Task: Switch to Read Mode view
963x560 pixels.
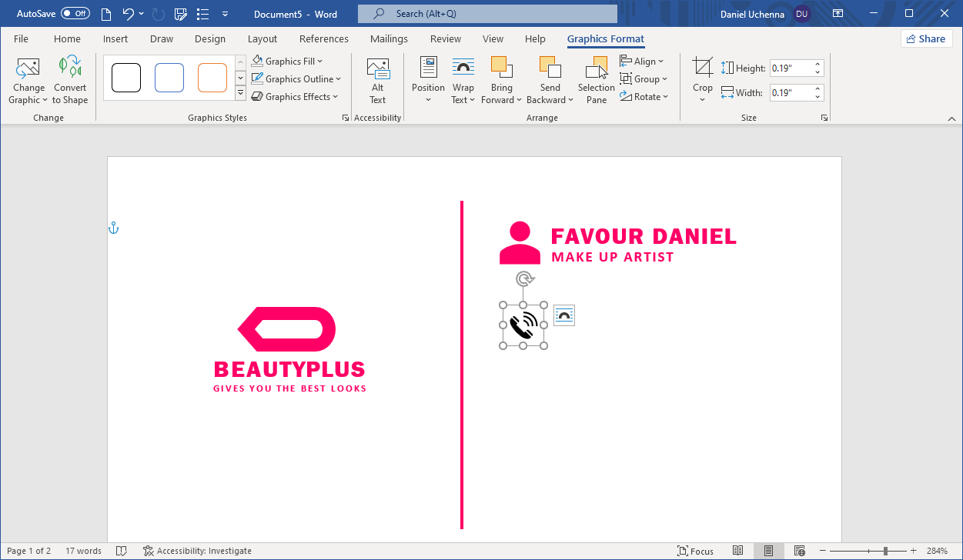Action: [737, 551]
